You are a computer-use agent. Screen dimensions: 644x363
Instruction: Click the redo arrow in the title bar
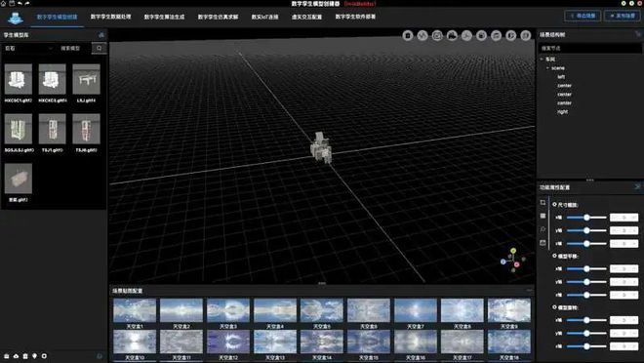(x=27, y=3)
